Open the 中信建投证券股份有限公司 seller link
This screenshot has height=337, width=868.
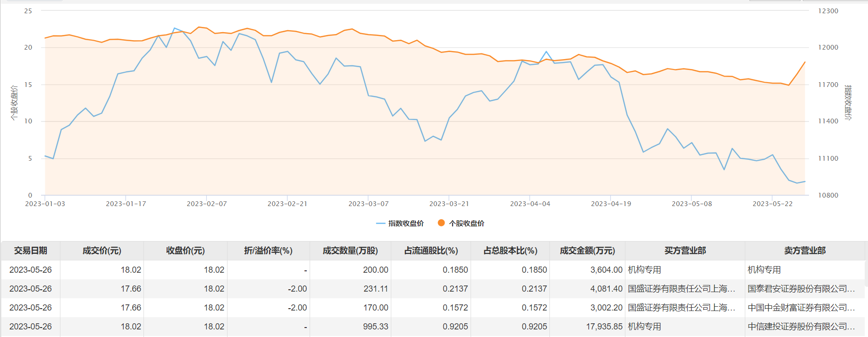[801, 327]
